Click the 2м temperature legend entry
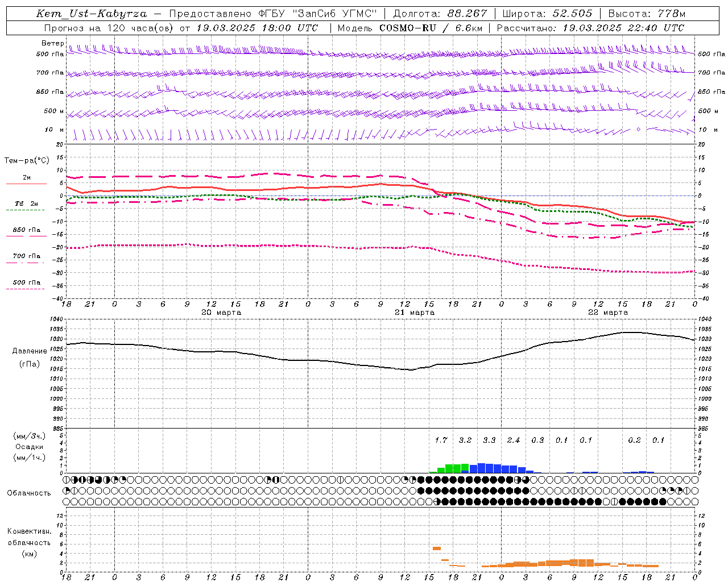 pos(27,177)
